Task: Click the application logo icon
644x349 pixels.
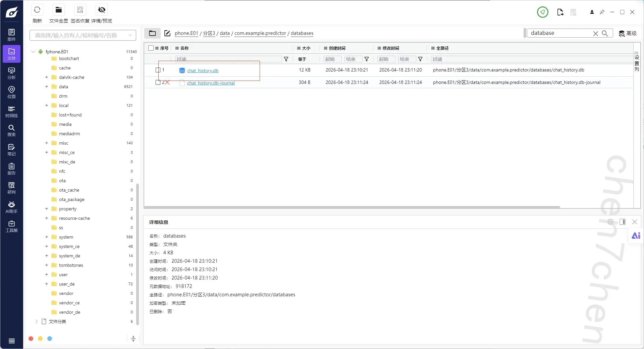Action: (12, 12)
